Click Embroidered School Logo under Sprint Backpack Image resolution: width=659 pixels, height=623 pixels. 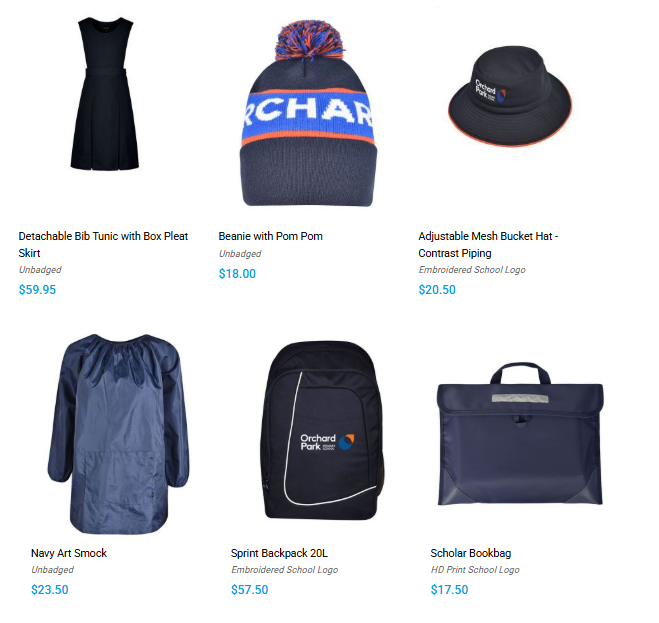285,570
